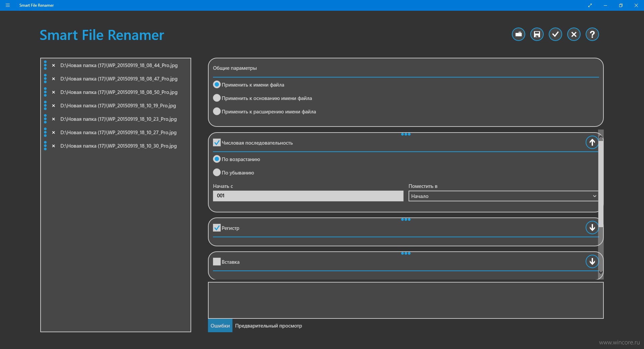644x349 pixels.
Task: Click three-dot handle above Числовая последовательность
Action: click(406, 134)
